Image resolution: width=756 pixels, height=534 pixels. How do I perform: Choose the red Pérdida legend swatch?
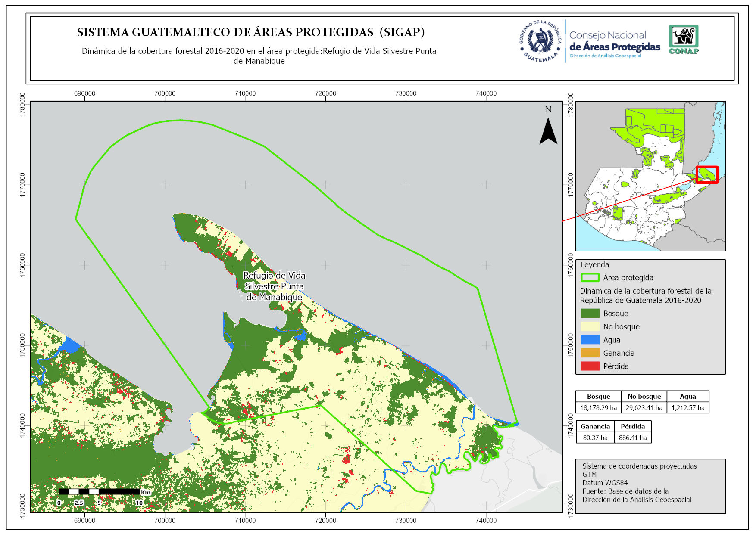pyautogui.click(x=590, y=366)
